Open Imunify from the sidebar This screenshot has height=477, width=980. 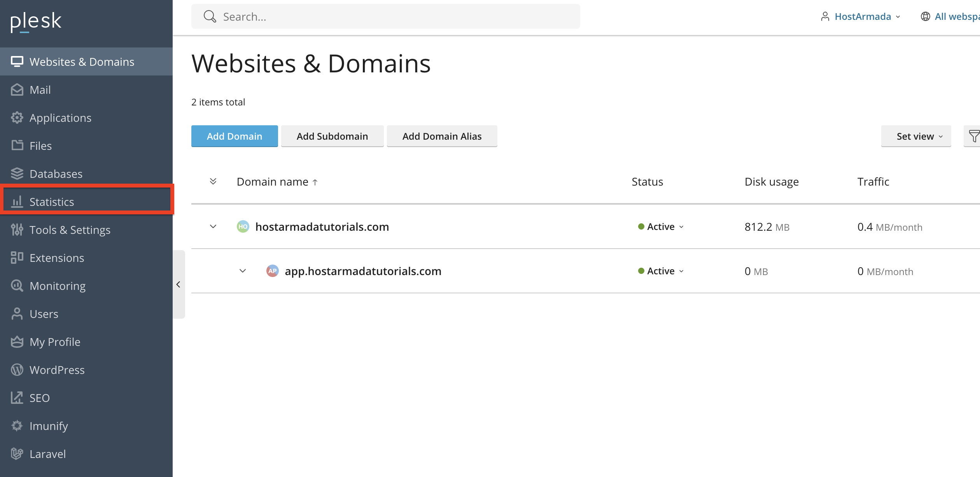pyautogui.click(x=49, y=426)
